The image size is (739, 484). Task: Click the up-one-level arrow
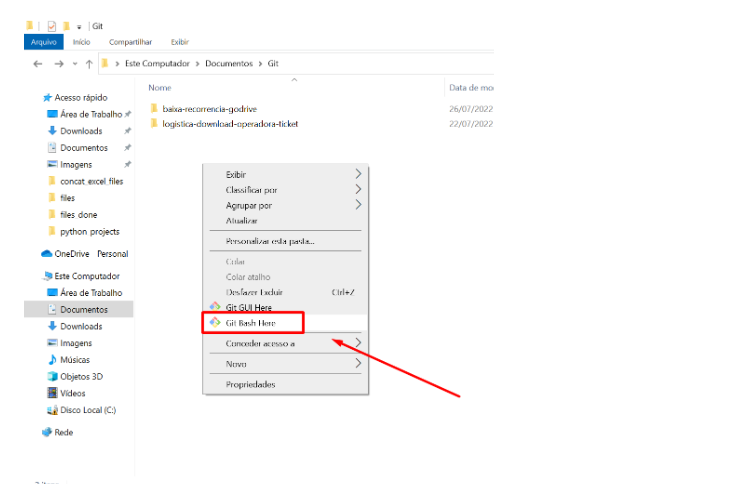89,64
